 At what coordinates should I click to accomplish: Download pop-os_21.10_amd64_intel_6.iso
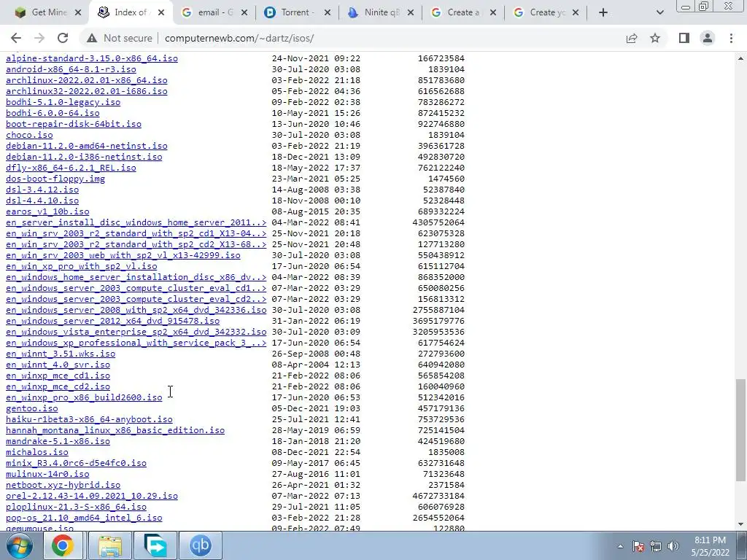coord(84,518)
